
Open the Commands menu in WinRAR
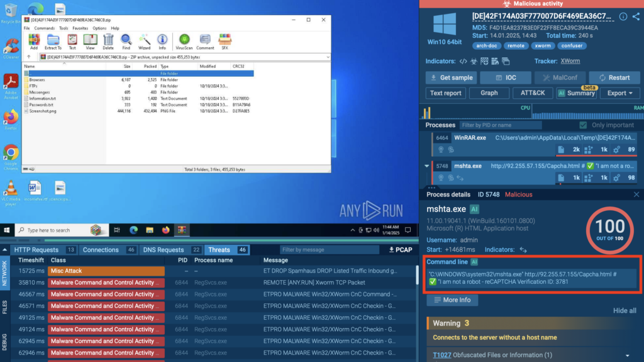(44, 28)
